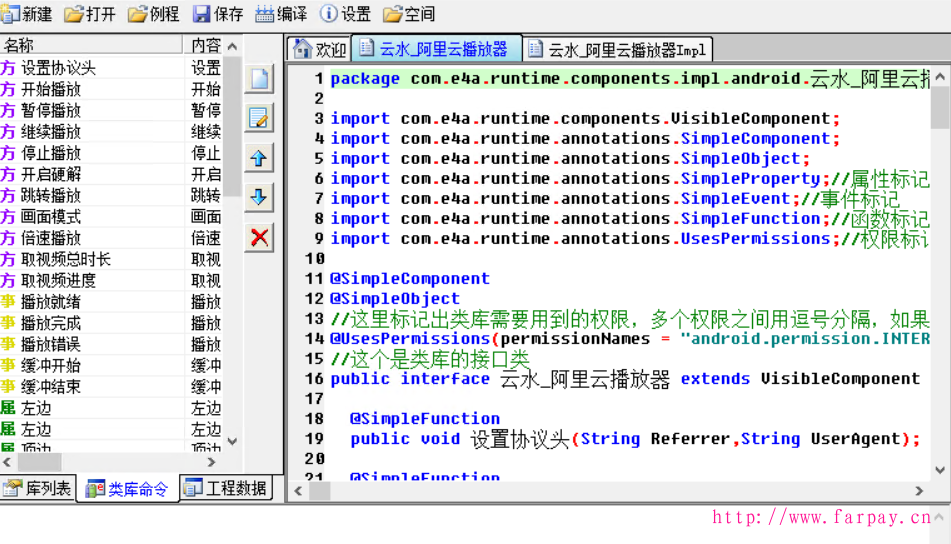Click the edit note icon in side strip
The height and width of the screenshot is (544, 951).
[260, 118]
